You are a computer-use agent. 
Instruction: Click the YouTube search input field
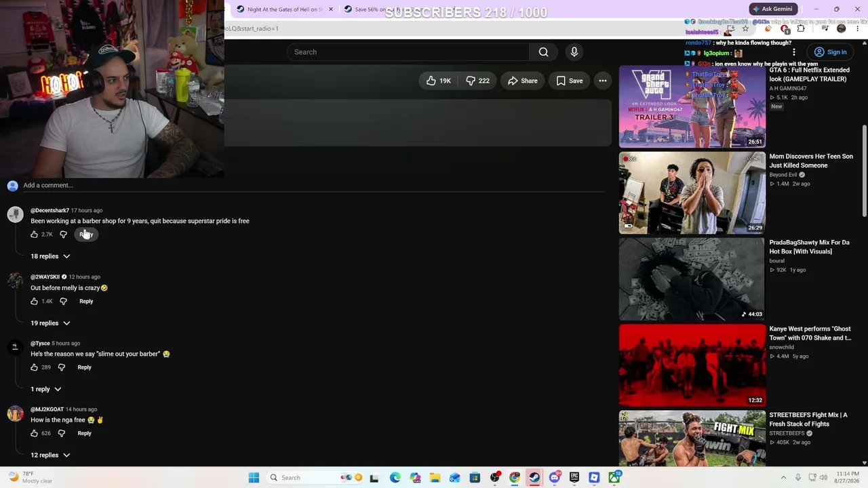[408, 52]
